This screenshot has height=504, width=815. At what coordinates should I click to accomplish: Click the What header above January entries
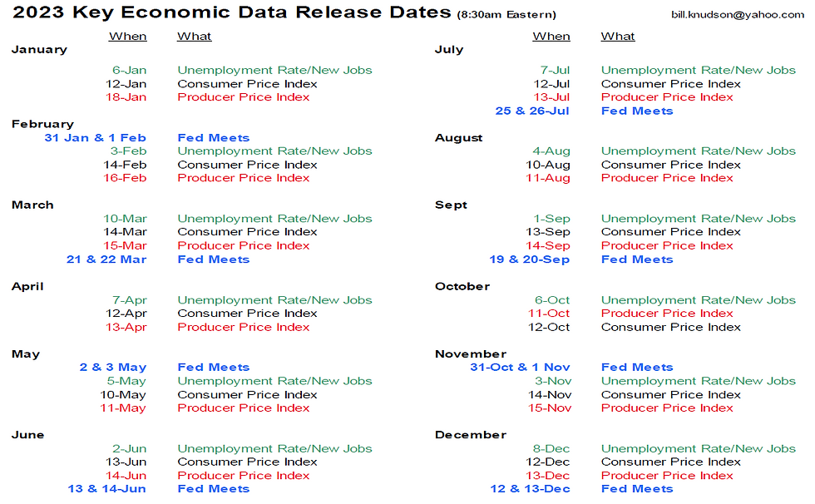coord(195,37)
